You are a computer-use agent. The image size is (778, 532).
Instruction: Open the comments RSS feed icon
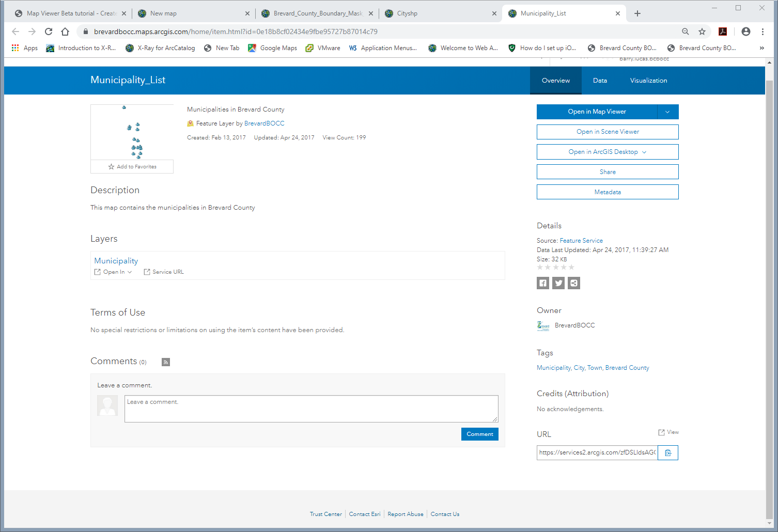(166, 362)
